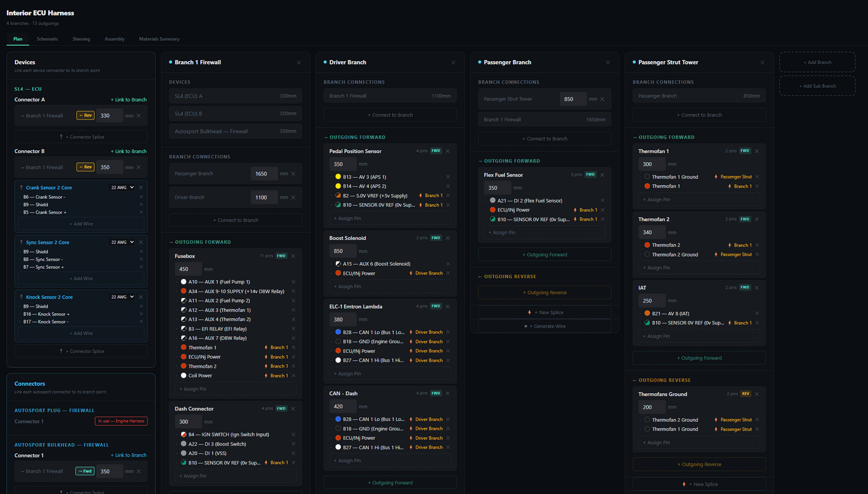Delete the Pedal Position Sensor card

(x=448, y=151)
